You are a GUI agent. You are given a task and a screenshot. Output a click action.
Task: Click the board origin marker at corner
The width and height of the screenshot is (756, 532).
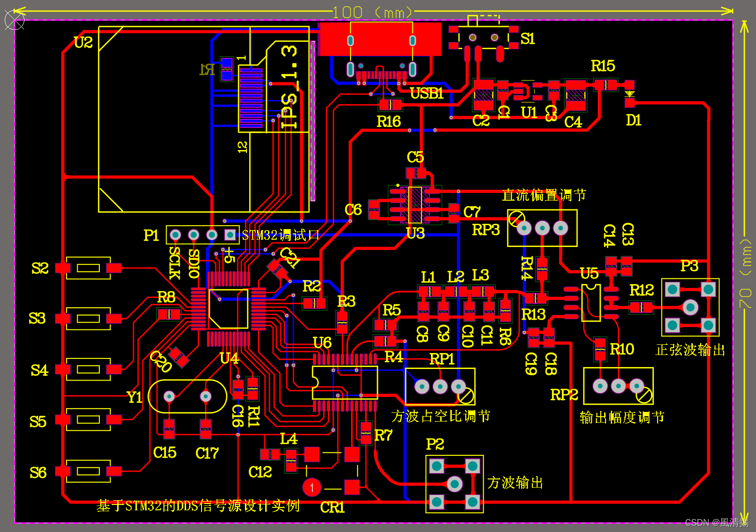point(14,20)
